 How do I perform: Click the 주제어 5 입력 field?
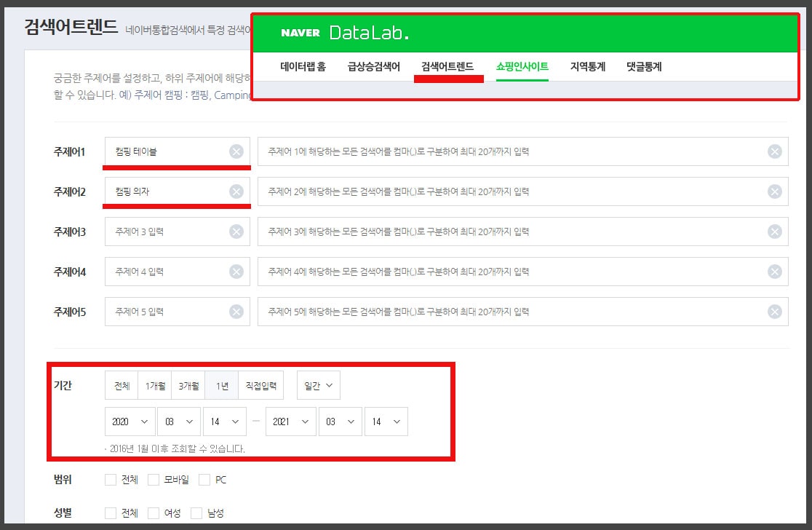tap(177, 312)
